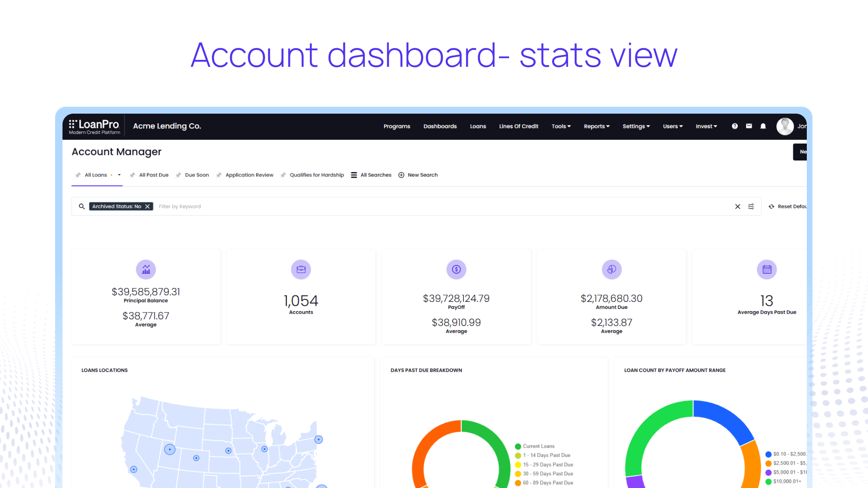Screen dimensions: 868x488
Task: Clear search with the X icon
Action: click(x=737, y=206)
